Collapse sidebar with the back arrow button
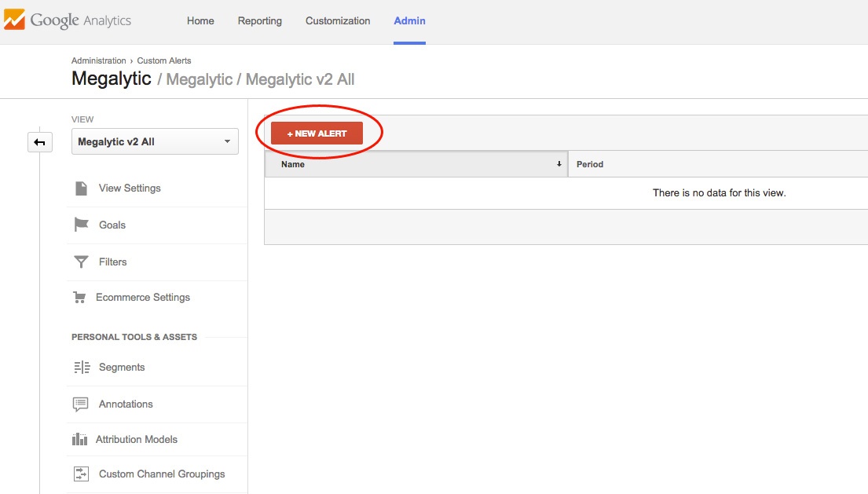Screen dimensions: 868x494 [x=40, y=142]
